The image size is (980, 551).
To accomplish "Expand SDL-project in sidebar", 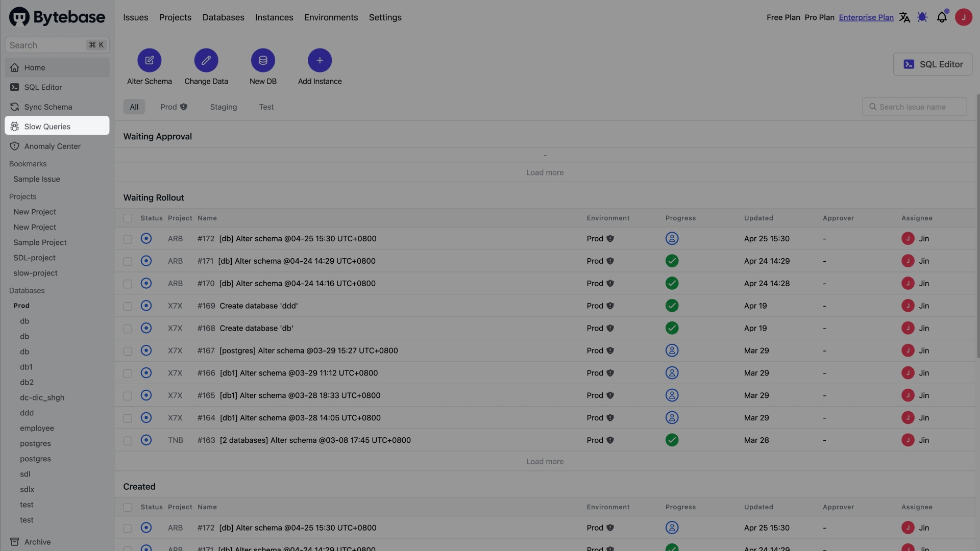I will coord(34,257).
